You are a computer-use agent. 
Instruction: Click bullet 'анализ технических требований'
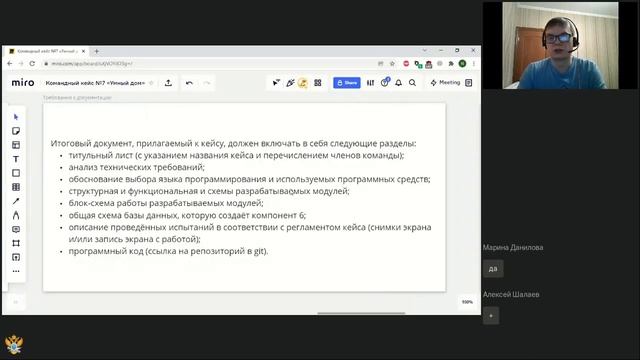point(136,167)
